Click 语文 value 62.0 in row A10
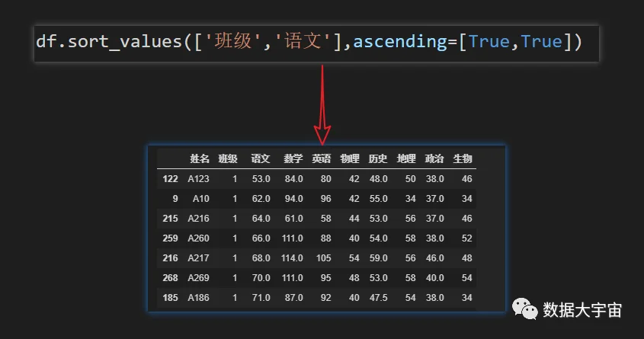 click(261, 199)
